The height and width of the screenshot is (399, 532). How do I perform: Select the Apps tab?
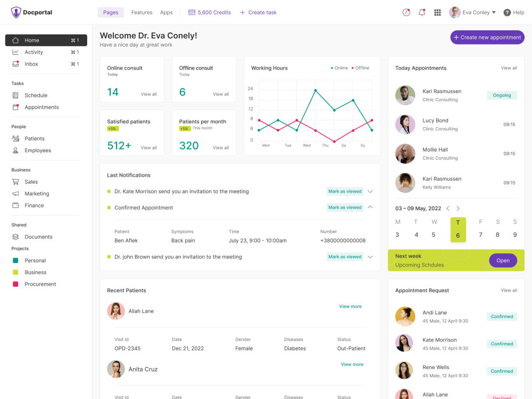166,13
